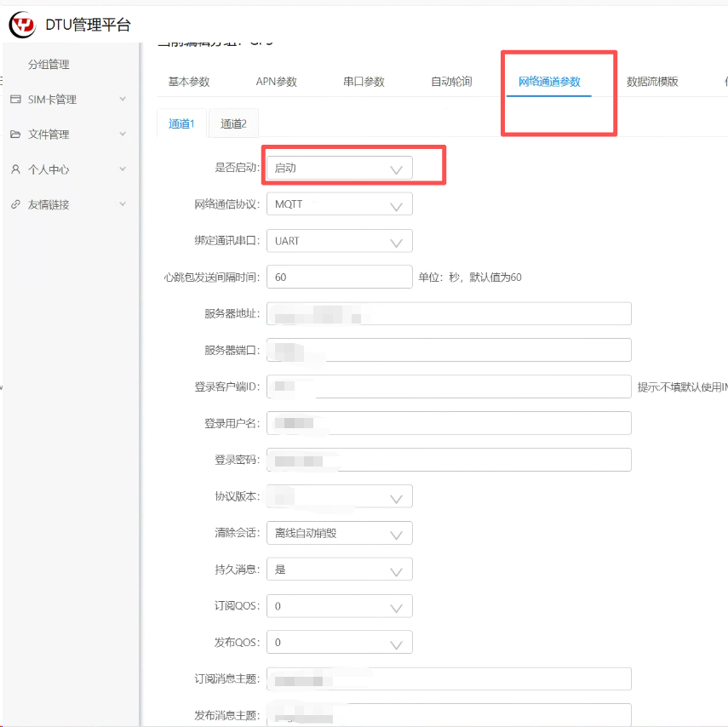Open the 订阅QOS dropdown
The height and width of the screenshot is (727, 728).
pos(339,606)
